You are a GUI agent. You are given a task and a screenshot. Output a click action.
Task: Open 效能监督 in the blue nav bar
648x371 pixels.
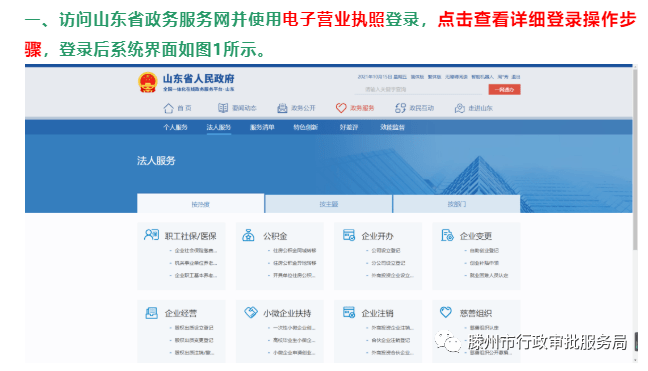pyautogui.click(x=392, y=127)
